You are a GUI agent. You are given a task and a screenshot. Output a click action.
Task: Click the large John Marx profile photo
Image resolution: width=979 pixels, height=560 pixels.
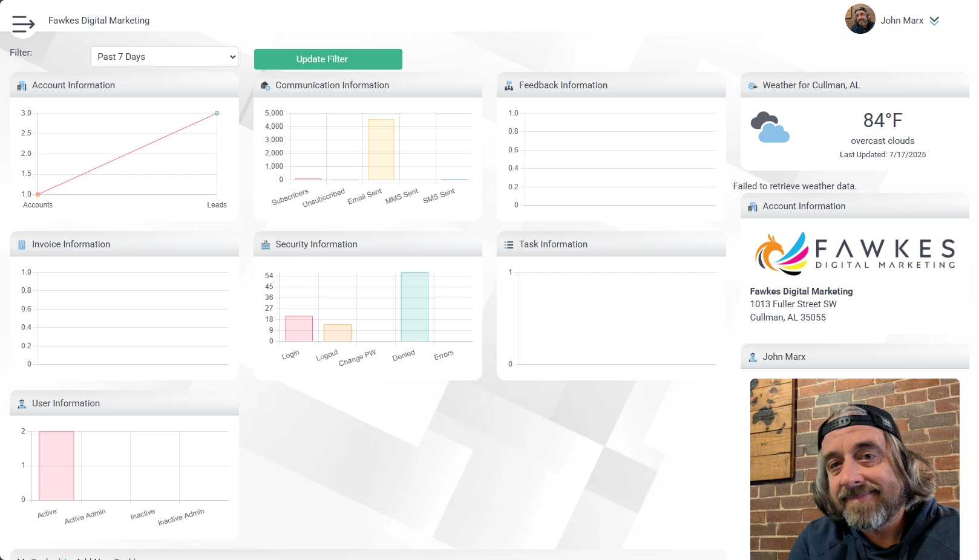(x=854, y=469)
